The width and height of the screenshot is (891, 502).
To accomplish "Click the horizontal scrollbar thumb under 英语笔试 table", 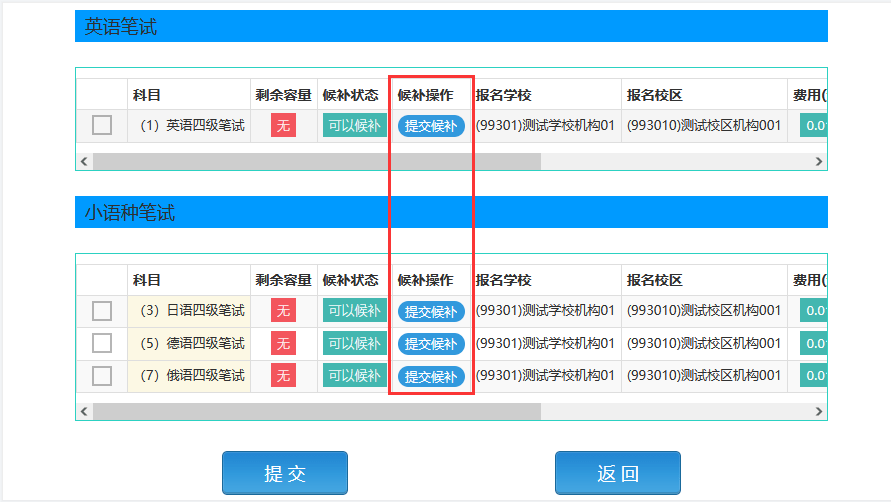I will tap(317, 161).
